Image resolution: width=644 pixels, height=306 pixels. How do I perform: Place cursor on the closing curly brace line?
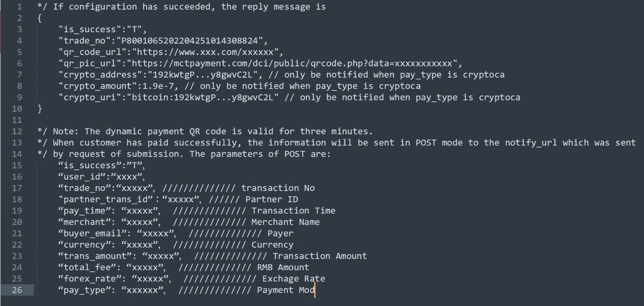39,109
